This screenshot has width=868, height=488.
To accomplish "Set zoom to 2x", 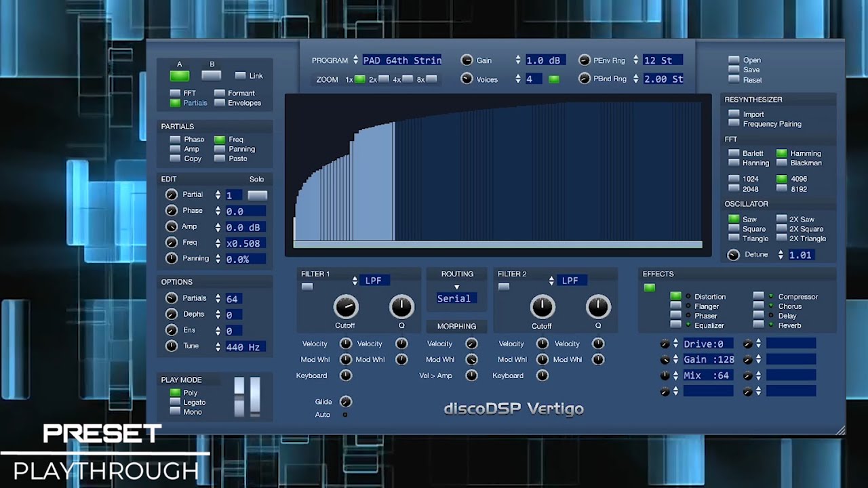I will click(x=384, y=79).
